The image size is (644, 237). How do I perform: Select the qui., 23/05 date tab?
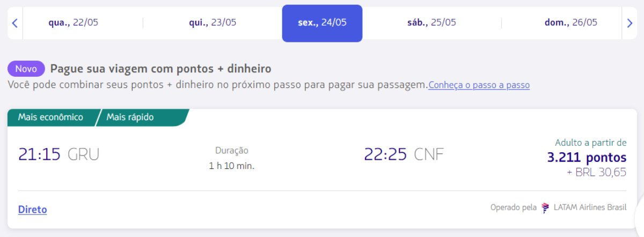click(x=213, y=23)
